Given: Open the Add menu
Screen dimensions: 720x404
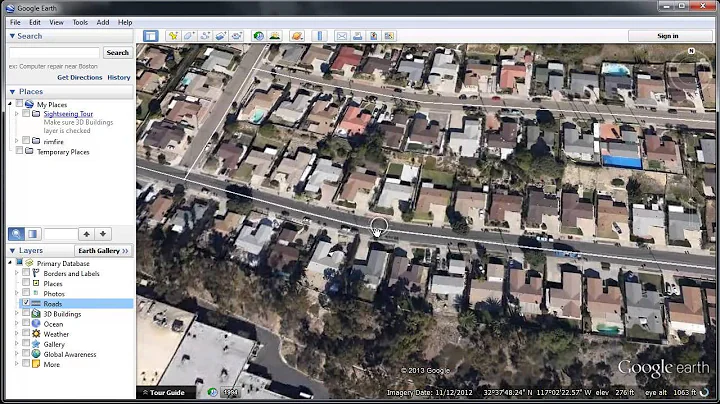Looking at the screenshot, I should (x=103, y=22).
